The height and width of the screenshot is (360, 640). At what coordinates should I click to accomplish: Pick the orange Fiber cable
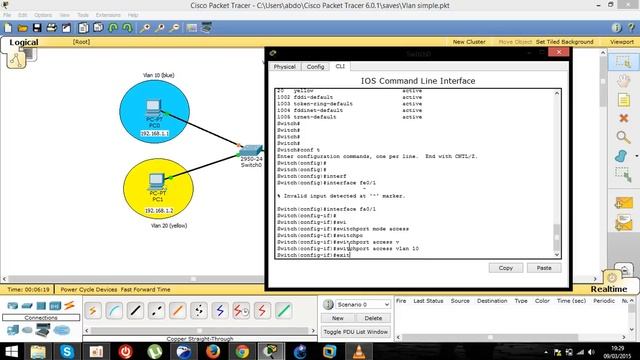tap(178, 311)
